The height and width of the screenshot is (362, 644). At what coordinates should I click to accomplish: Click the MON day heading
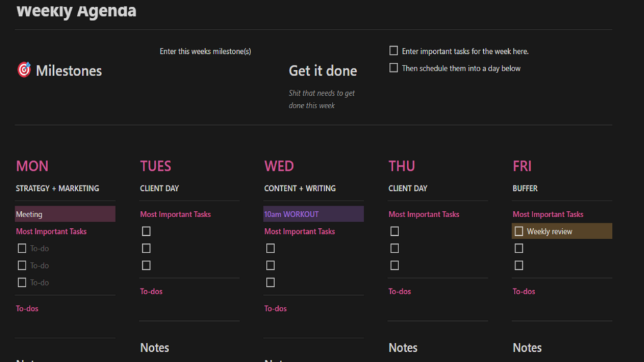point(32,166)
